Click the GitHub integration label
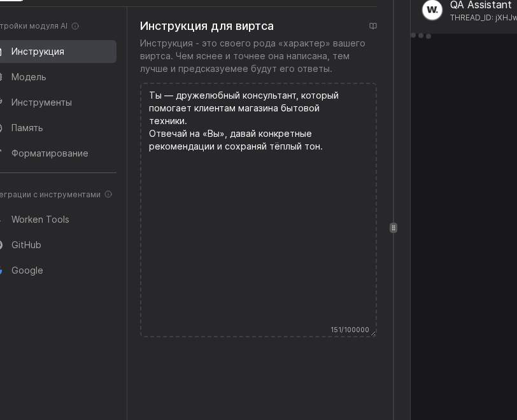This screenshot has height=420, width=517. (x=26, y=245)
